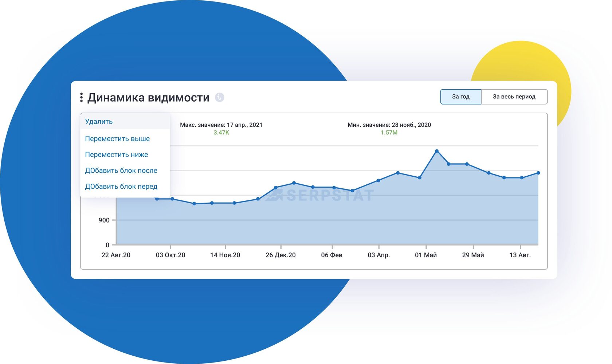Select the "За год" tab
The image size is (612, 364).
[x=460, y=96]
